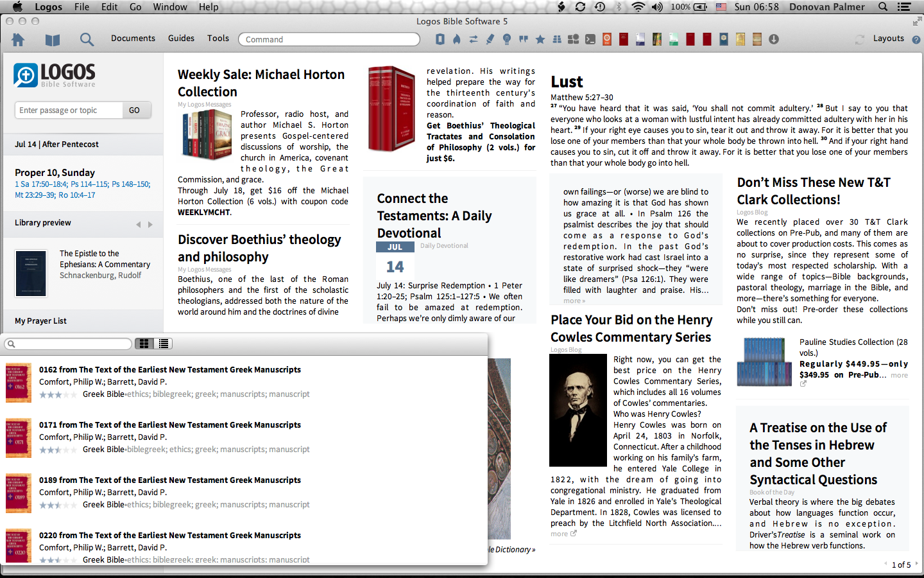Open the Ephesians Commentary book cover thumbnail

pos(31,274)
